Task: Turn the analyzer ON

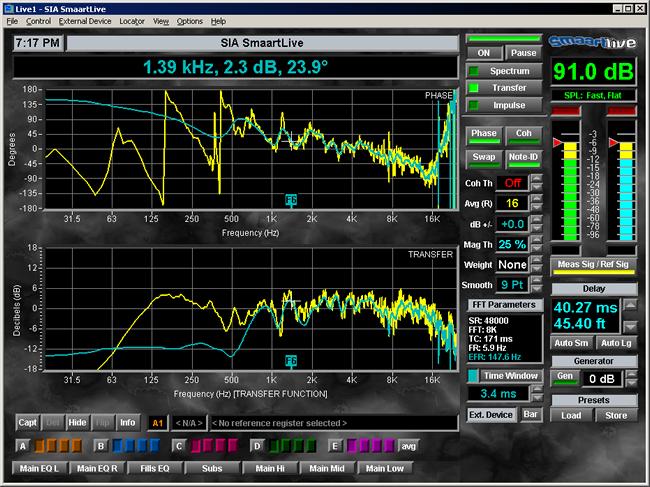Action: [x=483, y=53]
